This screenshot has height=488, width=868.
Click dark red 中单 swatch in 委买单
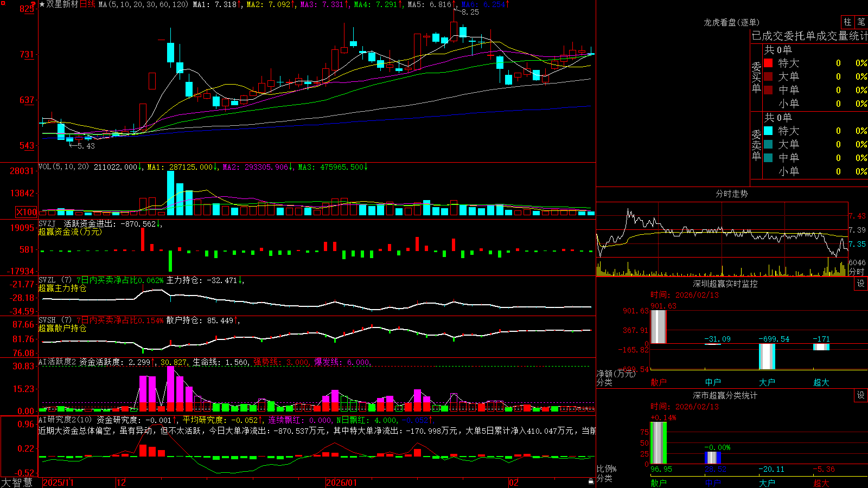768,90
